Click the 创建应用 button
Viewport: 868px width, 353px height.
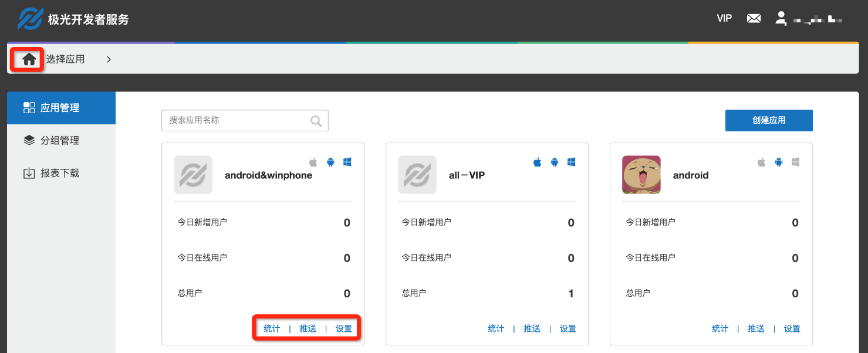(x=769, y=120)
